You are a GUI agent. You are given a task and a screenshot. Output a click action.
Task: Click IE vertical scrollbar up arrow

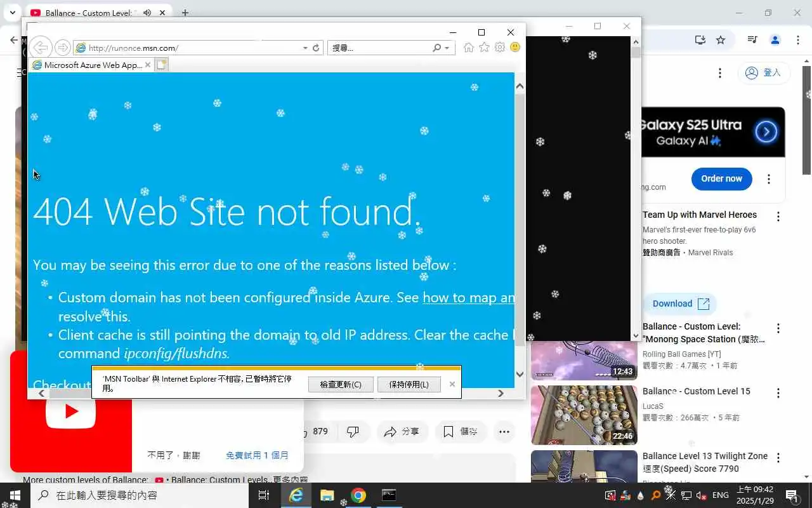pos(520,86)
